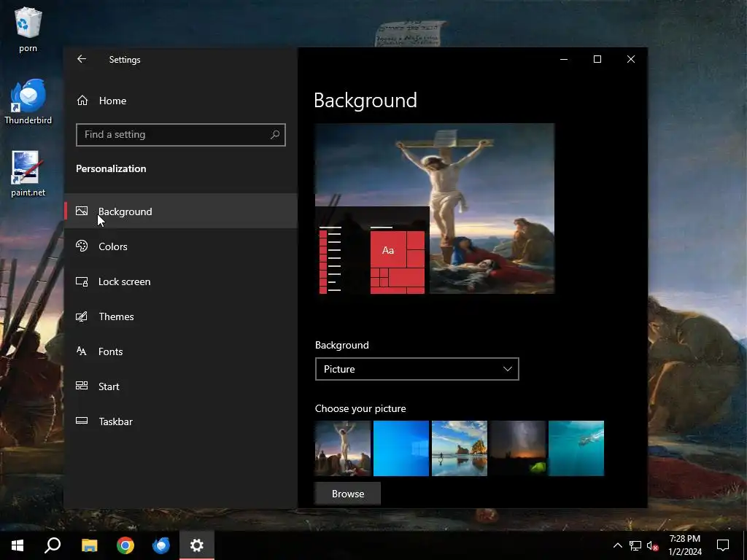
Task: Focus the Find a setting search box
Action: [181, 135]
